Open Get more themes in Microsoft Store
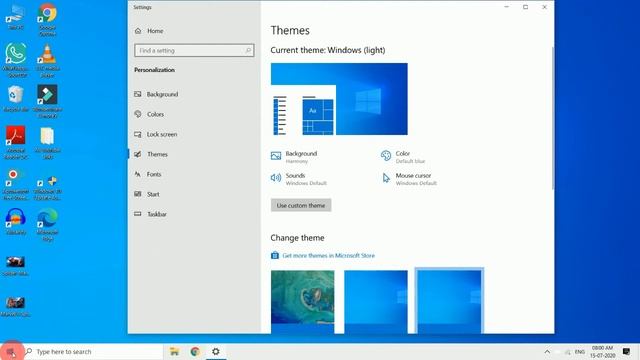Viewport: 640px width, 360px height. 328,256
